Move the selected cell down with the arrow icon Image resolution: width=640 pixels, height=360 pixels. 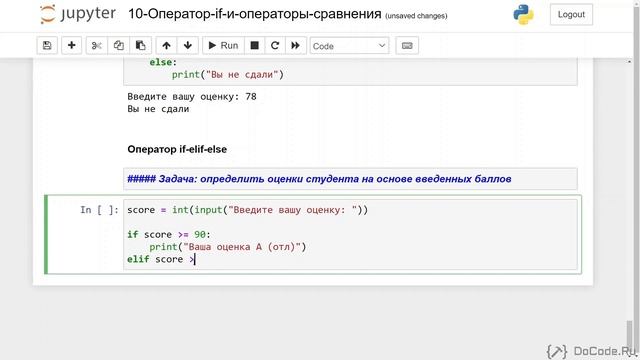188,45
